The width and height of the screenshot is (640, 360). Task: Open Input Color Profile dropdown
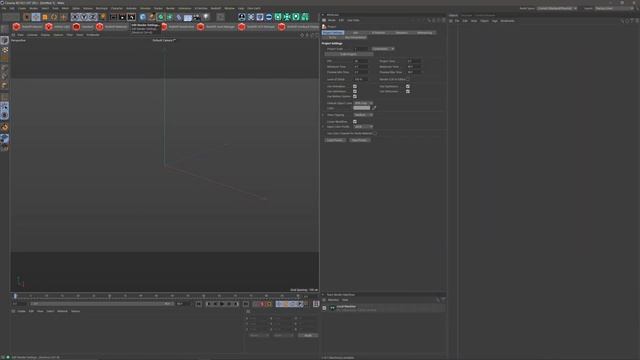363,127
